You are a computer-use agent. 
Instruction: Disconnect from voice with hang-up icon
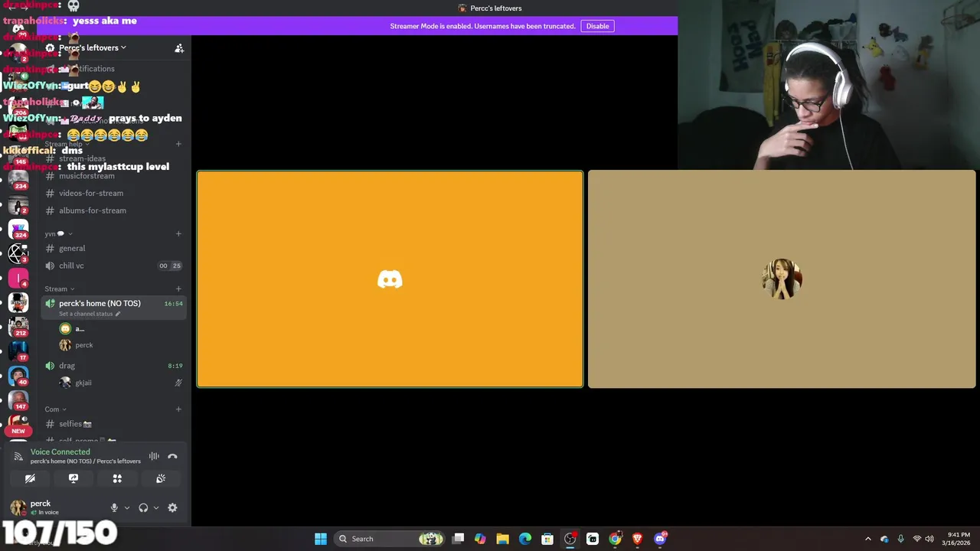tap(172, 456)
